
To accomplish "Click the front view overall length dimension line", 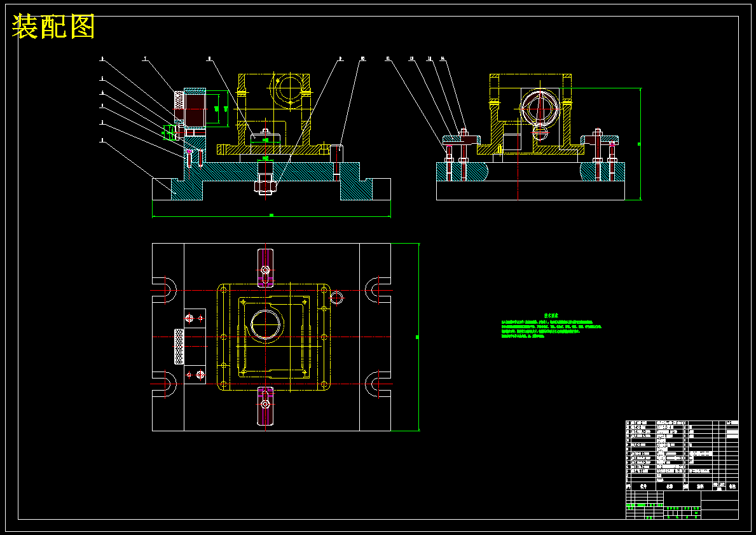I will (271, 216).
